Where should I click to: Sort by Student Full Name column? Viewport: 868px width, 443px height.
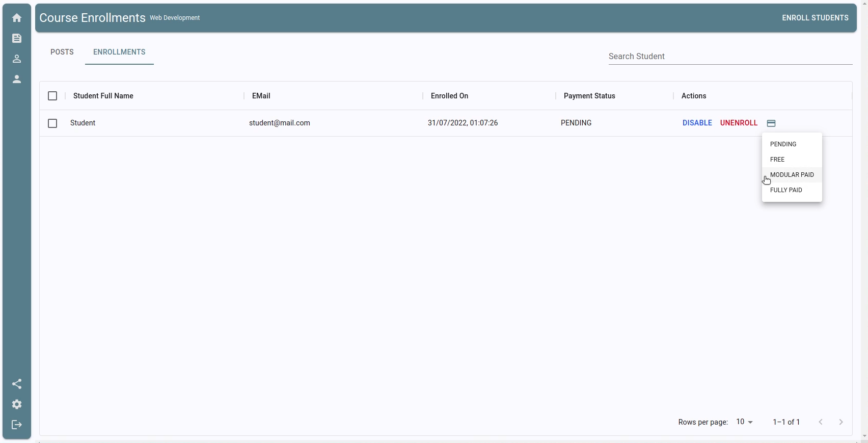[103, 96]
